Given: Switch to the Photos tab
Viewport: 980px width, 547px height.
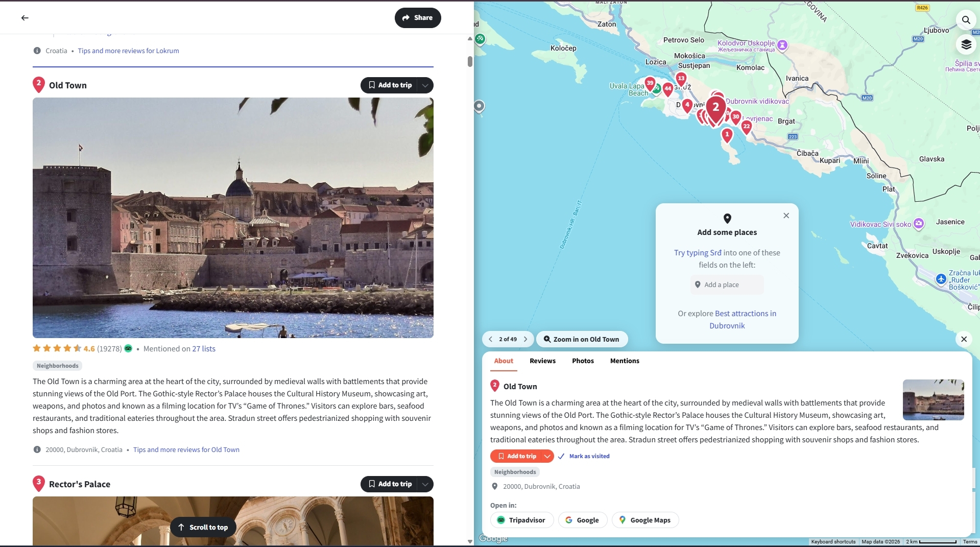Looking at the screenshot, I should pos(583,361).
